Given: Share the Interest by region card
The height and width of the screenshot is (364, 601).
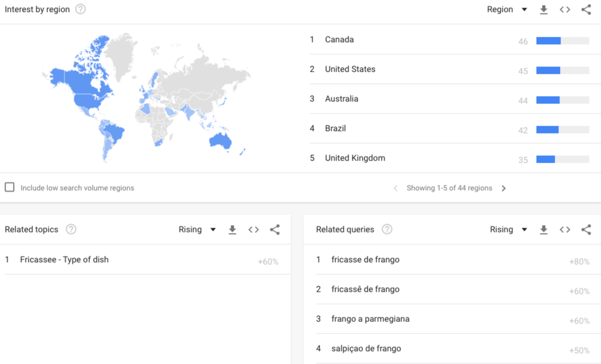Looking at the screenshot, I should point(586,10).
